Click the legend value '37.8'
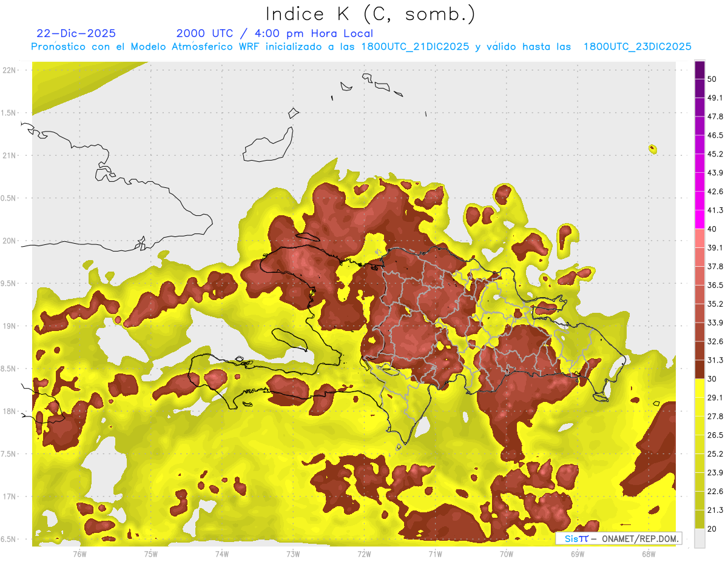Screen dimensions: 728x562 pyautogui.click(x=715, y=267)
